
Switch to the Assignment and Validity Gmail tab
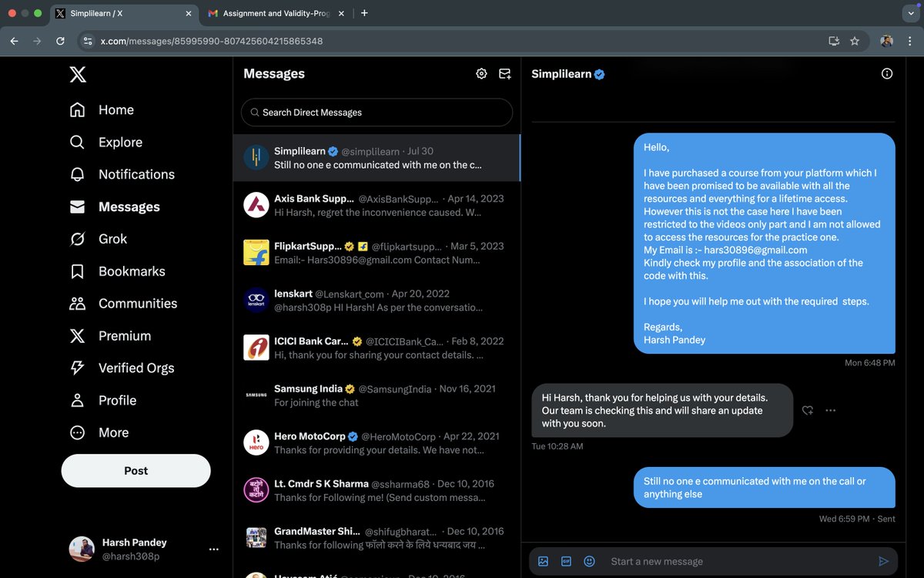277,13
